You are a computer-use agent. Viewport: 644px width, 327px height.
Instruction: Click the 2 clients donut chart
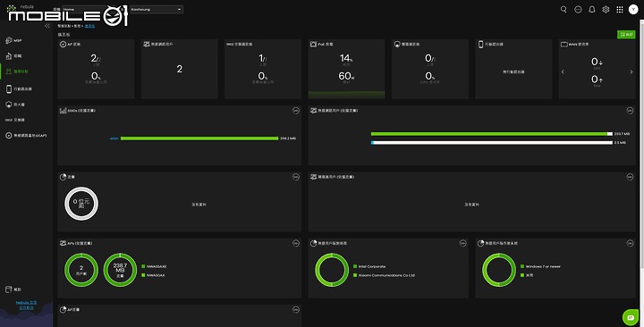(81, 270)
